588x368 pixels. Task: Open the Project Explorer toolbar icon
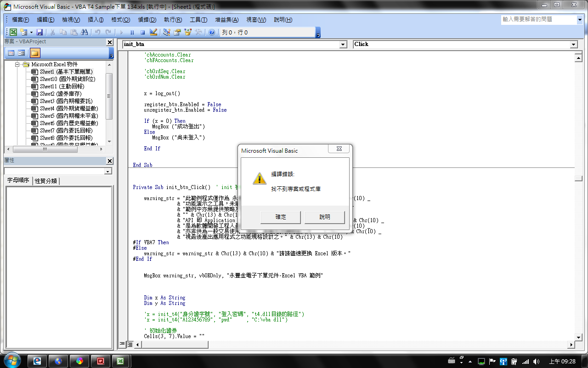(x=167, y=32)
